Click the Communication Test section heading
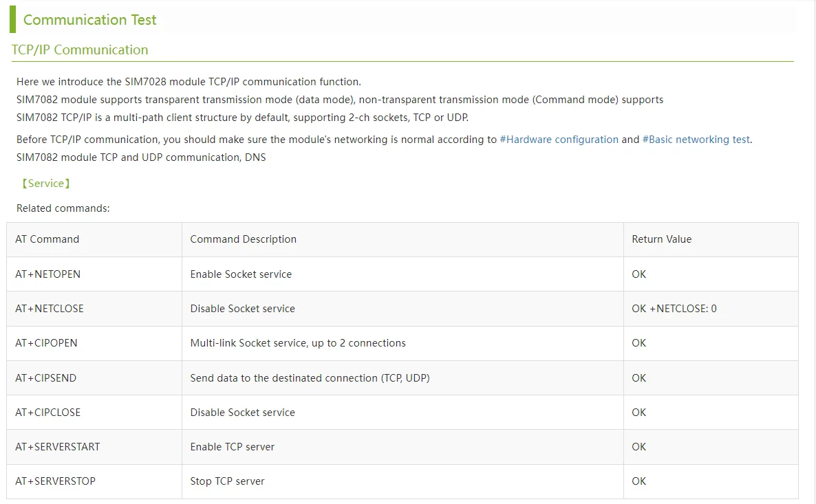The height and width of the screenshot is (504, 816). (90, 20)
